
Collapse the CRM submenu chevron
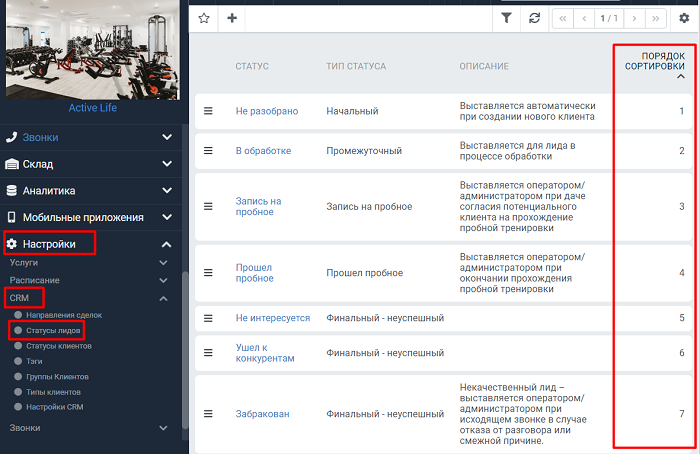[163, 298]
